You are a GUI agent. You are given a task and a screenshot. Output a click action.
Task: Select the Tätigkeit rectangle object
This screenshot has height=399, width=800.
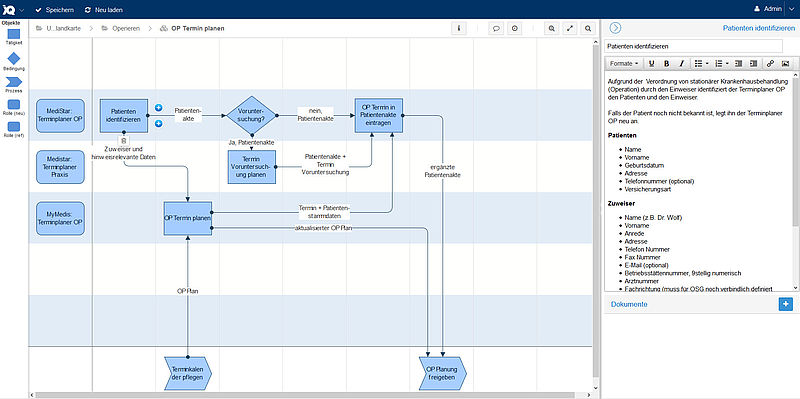tap(14, 34)
